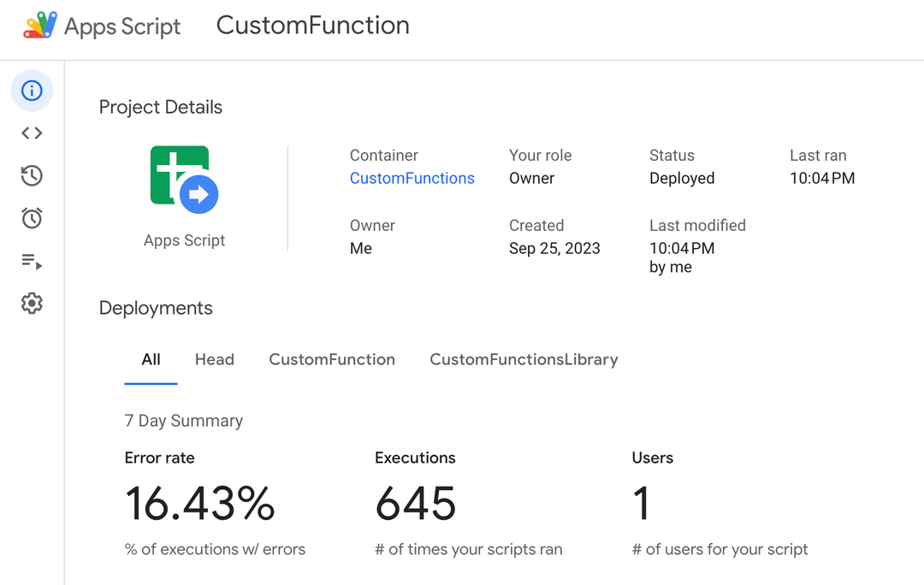Open the project history icon in sidebar
The height and width of the screenshot is (585, 924).
coord(32,175)
